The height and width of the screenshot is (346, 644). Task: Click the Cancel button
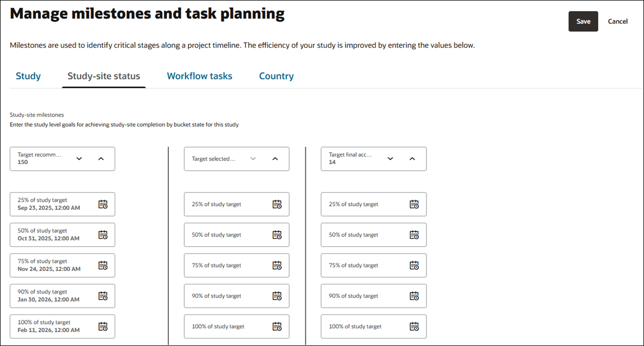coord(617,21)
